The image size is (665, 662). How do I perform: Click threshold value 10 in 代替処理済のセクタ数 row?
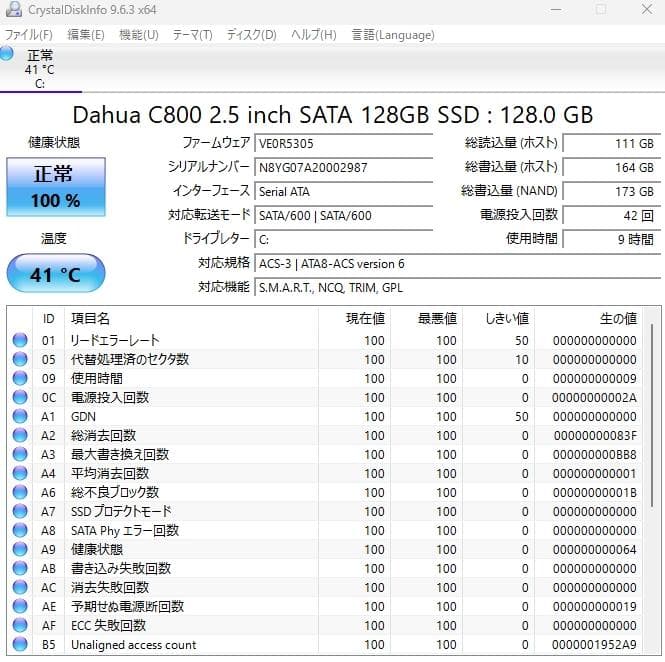(522, 360)
